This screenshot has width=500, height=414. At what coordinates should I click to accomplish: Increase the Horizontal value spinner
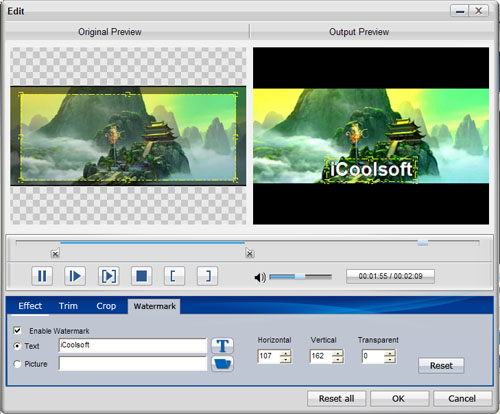285,353
